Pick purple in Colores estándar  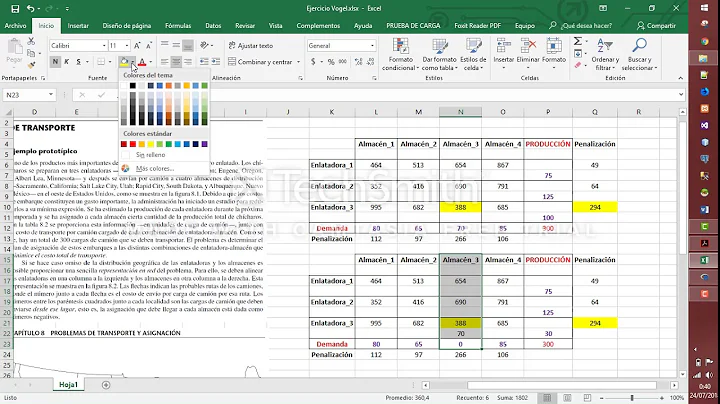coord(204,144)
